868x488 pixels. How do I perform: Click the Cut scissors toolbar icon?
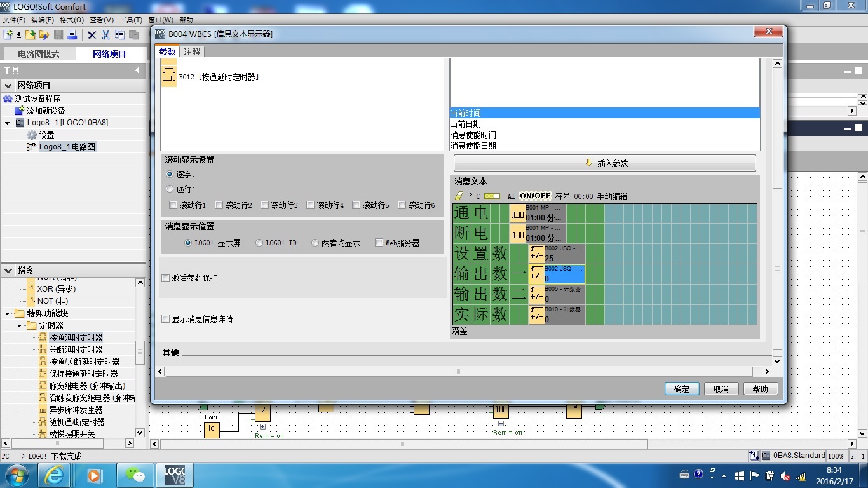[106, 35]
